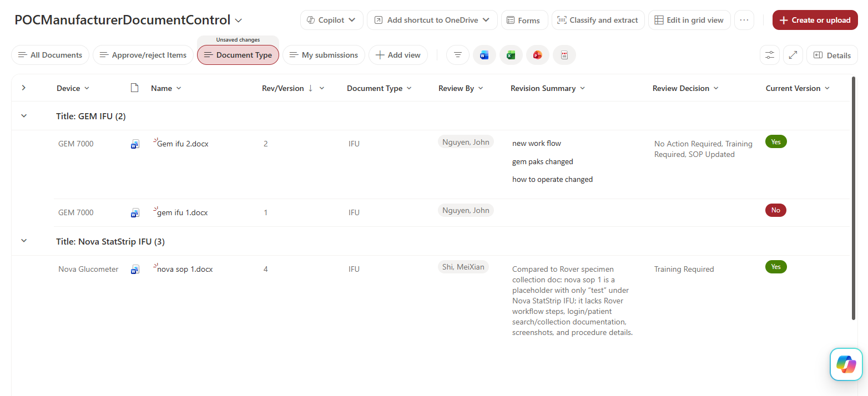
Task: Expand all groups chevron in header row
Action: click(x=23, y=88)
